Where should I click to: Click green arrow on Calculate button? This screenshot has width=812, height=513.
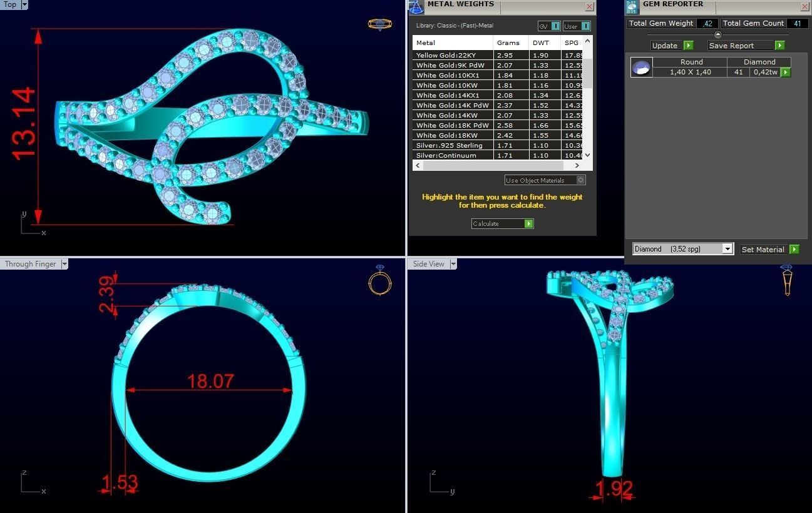click(529, 223)
